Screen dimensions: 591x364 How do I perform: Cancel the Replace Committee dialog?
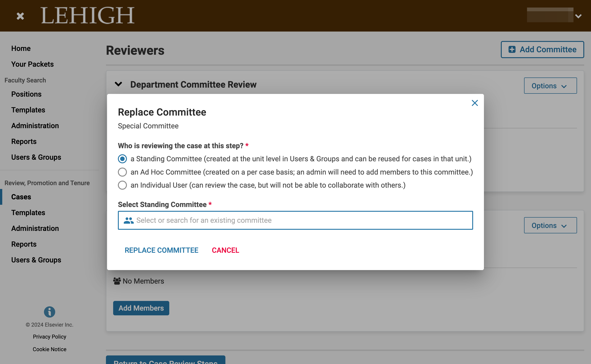coord(225,250)
